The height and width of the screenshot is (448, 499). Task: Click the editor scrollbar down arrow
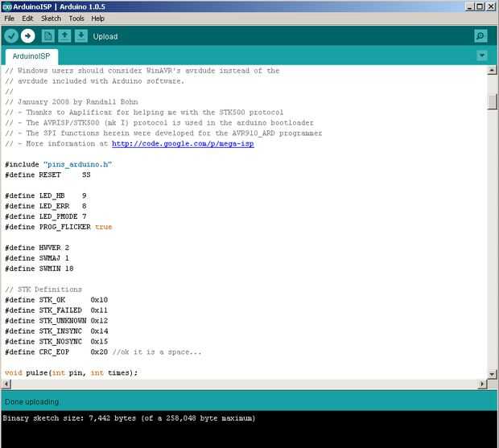pyautogui.click(x=492, y=372)
